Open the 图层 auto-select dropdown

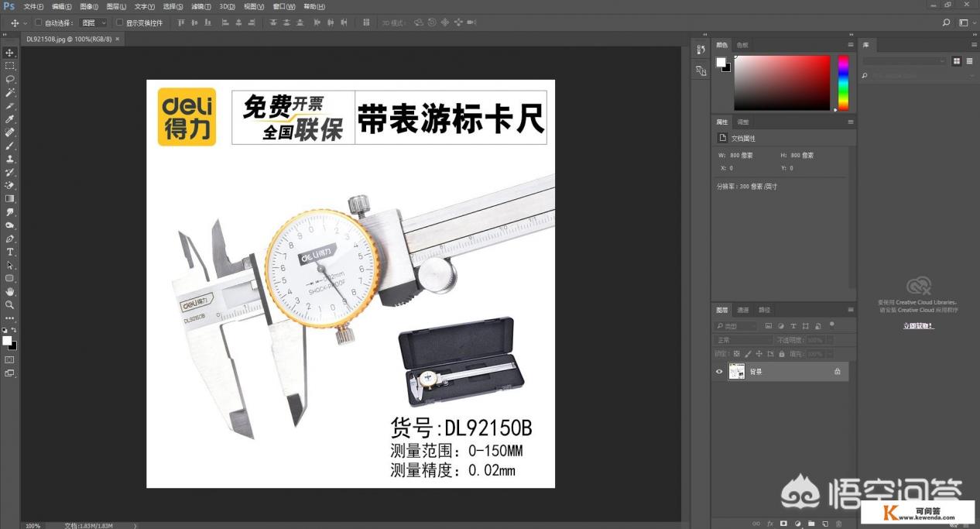click(x=94, y=23)
